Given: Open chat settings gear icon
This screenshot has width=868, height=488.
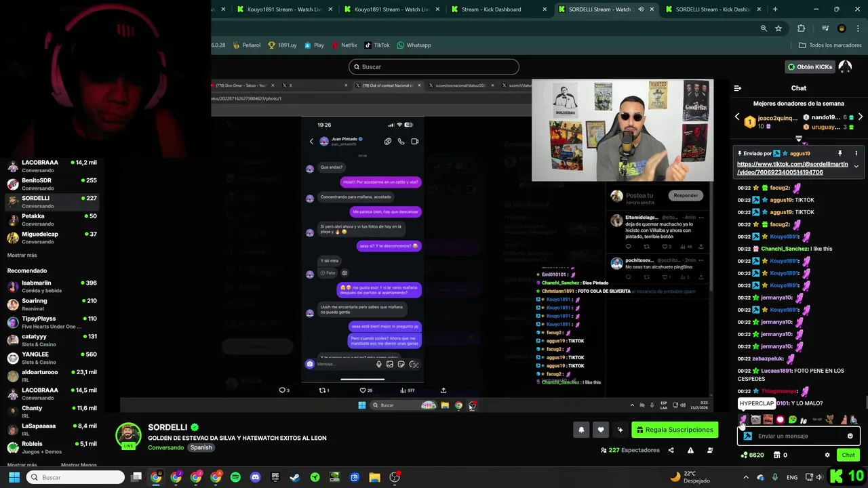Looking at the screenshot, I should 827,455.
